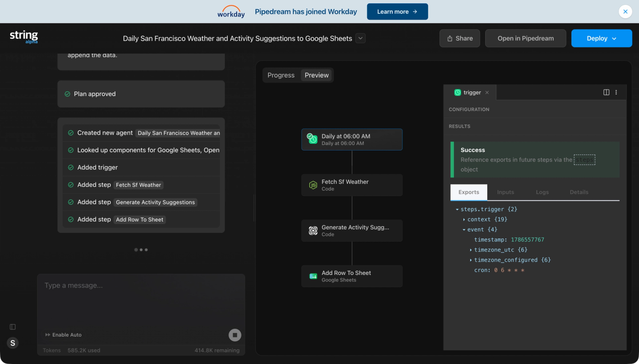
Task: Click the cron value 0 6 * * *
Action: [x=509, y=270]
